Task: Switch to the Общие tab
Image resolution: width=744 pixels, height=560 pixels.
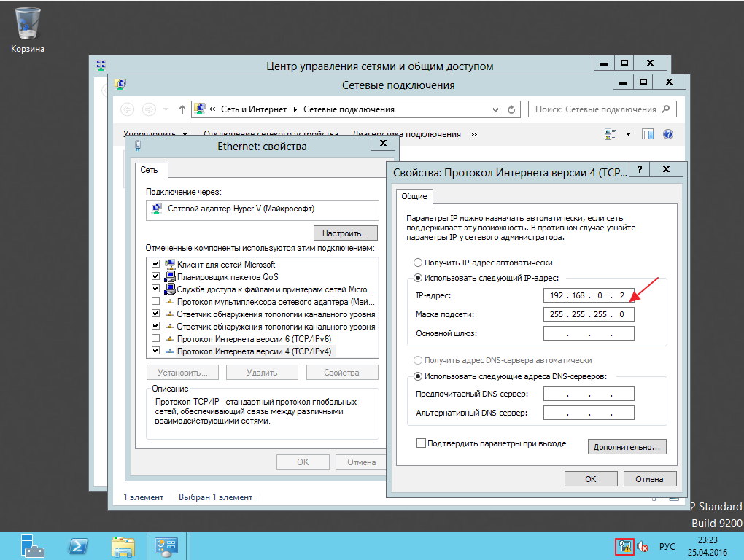Action: point(414,196)
